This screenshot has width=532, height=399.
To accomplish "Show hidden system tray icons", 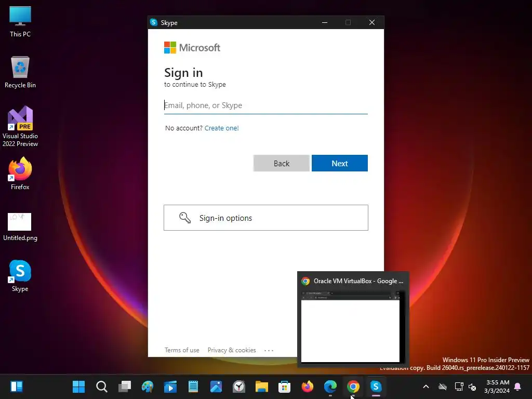I will pos(426,387).
